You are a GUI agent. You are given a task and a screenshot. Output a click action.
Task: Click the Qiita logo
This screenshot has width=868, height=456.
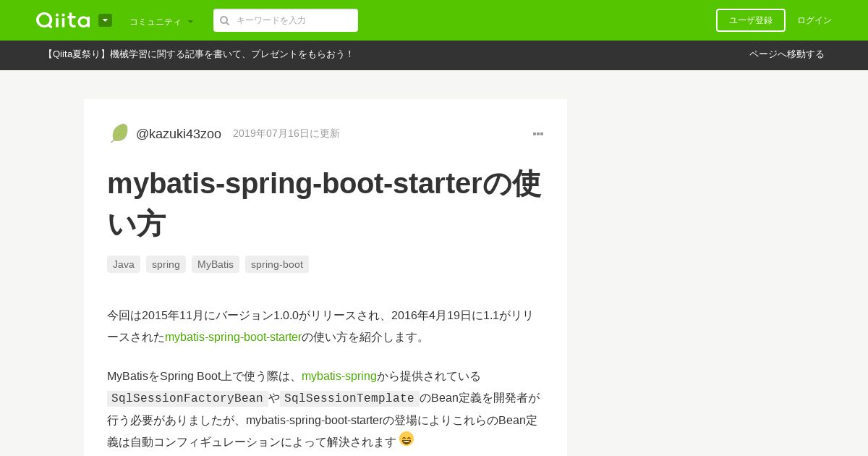63,20
